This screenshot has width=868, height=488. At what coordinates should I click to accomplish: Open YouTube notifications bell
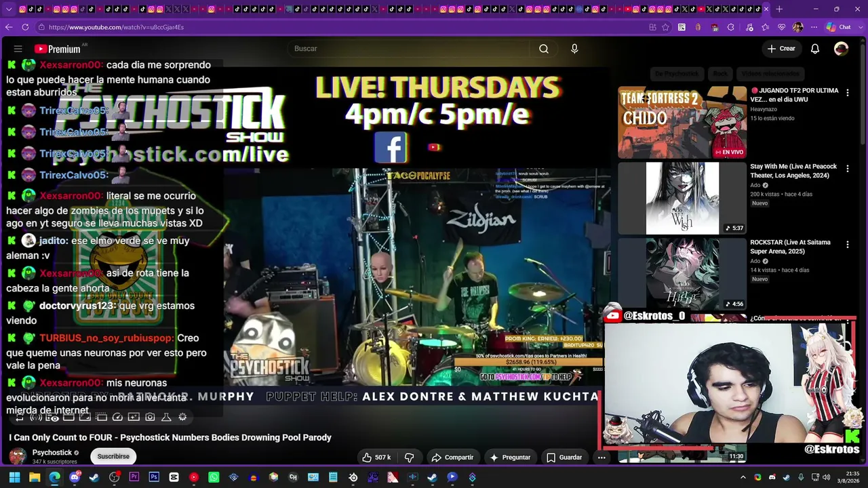tap(815, 49)
